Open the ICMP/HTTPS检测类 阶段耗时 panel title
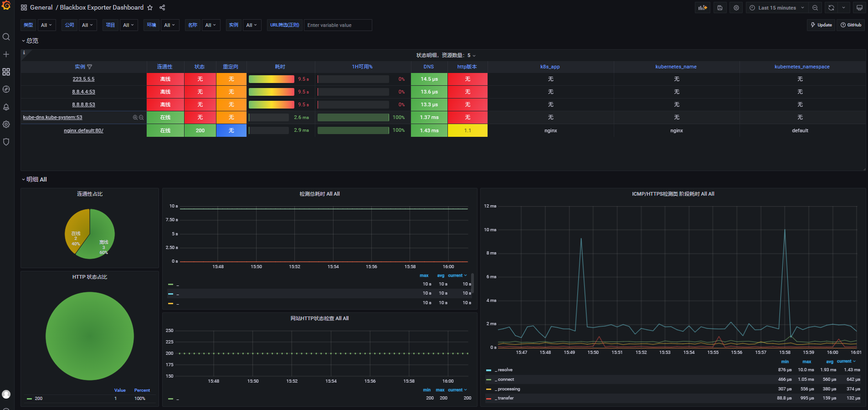The width and height of the screenshot is (868, 410). [x=673, y=194]
